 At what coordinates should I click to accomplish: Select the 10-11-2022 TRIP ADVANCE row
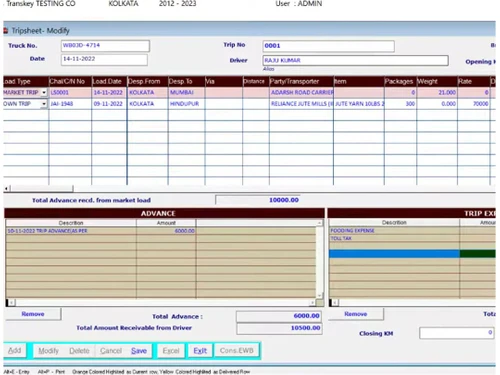[71, 231]
